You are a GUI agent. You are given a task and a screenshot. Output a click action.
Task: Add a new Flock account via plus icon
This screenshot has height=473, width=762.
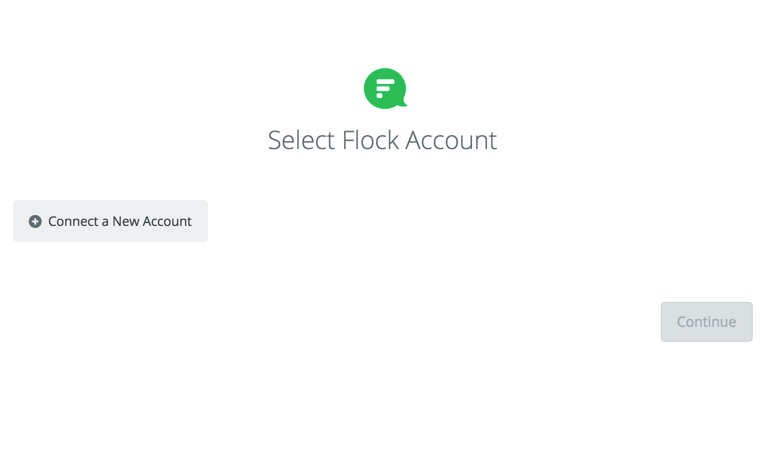point(35,222)
